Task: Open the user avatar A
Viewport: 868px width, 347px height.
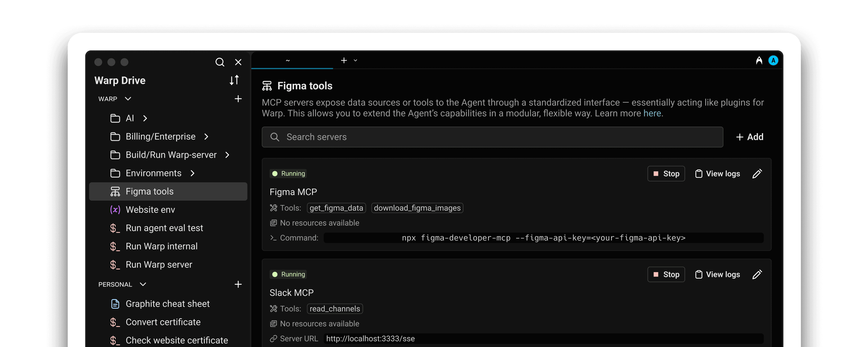Action: click(773, 60)
